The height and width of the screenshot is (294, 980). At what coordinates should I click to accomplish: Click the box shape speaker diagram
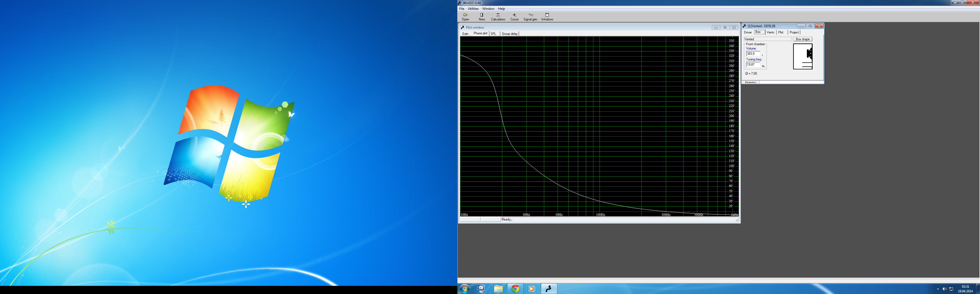803,56
